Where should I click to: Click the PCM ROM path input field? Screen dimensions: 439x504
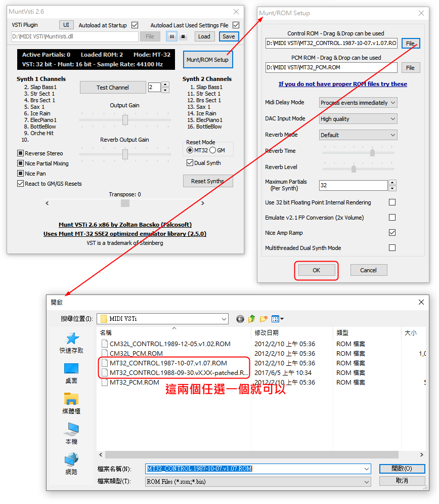(x=331, y=68)
